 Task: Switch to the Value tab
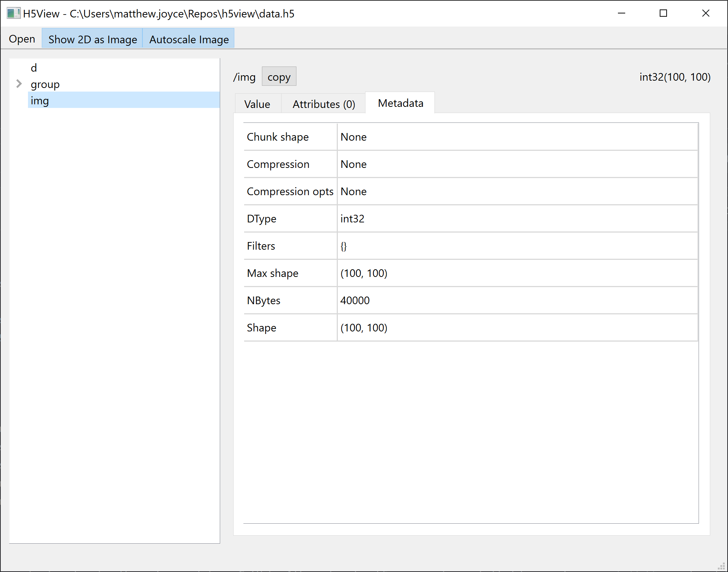257,104
